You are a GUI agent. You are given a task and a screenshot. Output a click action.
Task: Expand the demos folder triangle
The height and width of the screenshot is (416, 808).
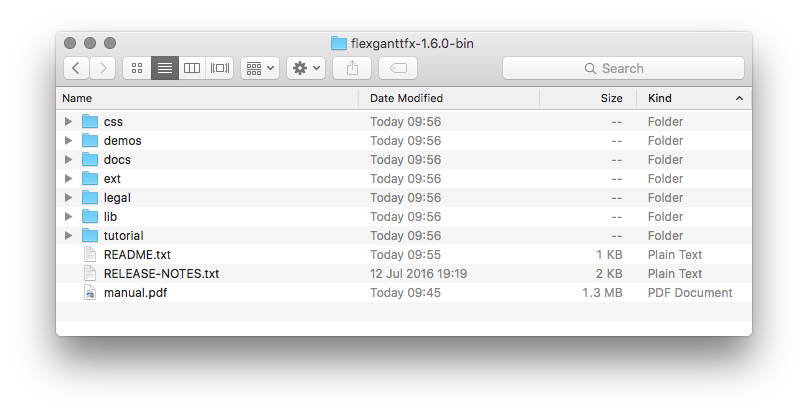(68, 141)
